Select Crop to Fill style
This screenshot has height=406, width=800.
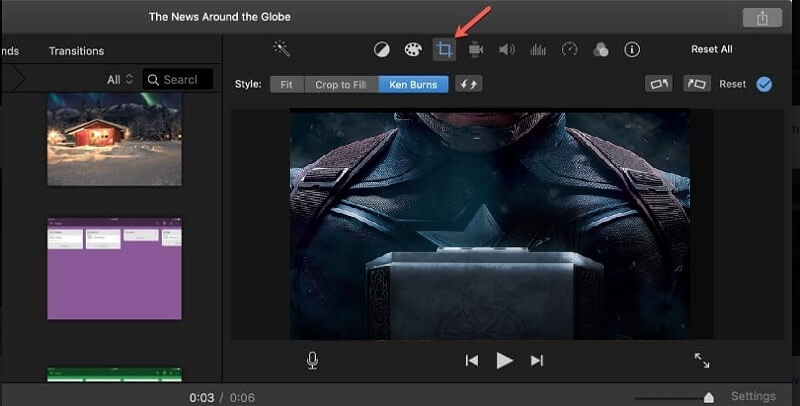click(x=340, y=85)
